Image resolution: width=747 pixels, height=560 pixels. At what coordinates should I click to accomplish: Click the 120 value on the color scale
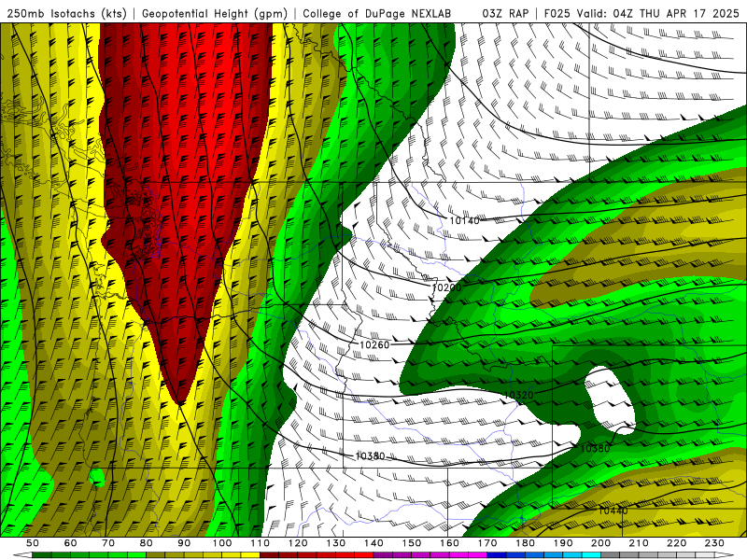[298, 543]
